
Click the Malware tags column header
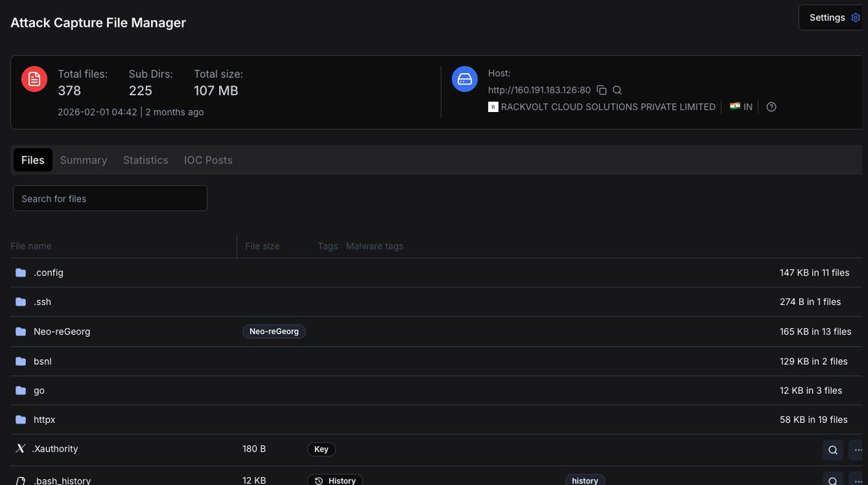tap(375, 246)
